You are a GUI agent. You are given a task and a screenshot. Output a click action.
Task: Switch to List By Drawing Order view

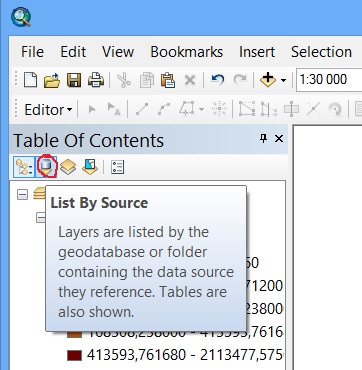point(24,167)
